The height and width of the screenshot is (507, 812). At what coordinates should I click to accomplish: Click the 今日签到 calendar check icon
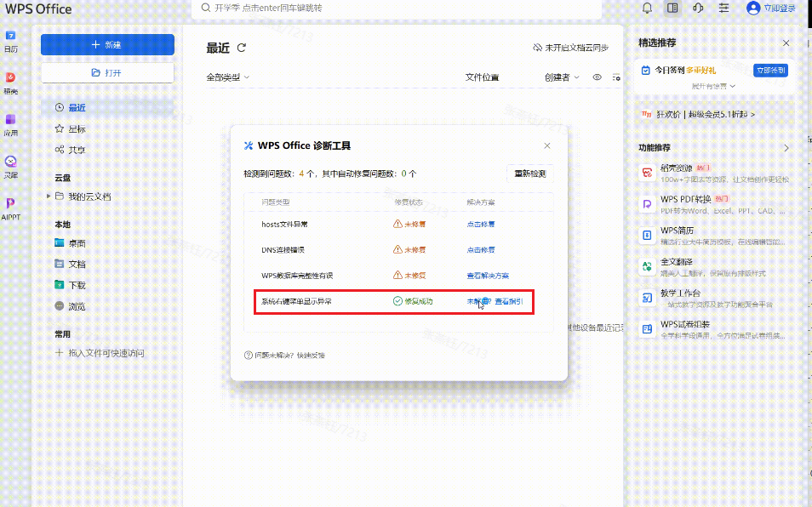(x=646, y=70)
